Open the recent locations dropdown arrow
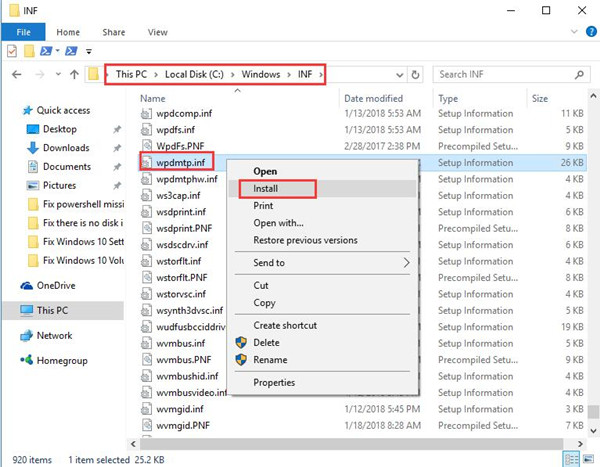The image size is (600, 467). tap(58, 74)
